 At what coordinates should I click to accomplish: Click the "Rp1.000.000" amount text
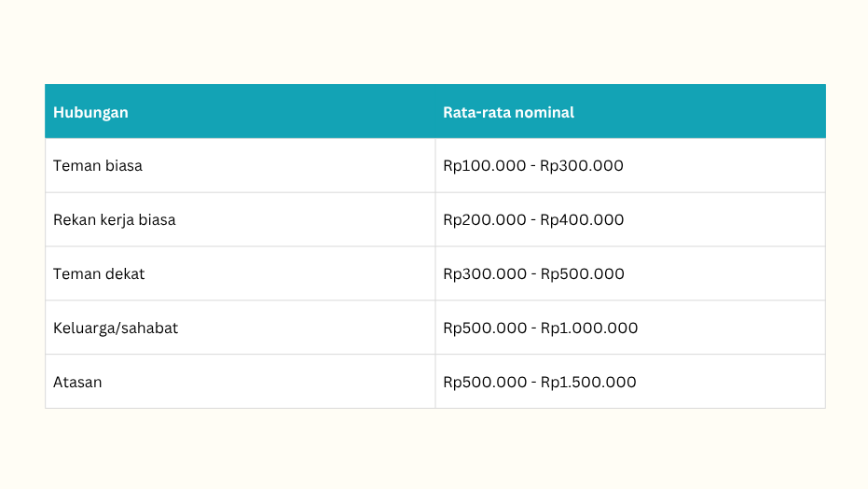click(589, 328)
